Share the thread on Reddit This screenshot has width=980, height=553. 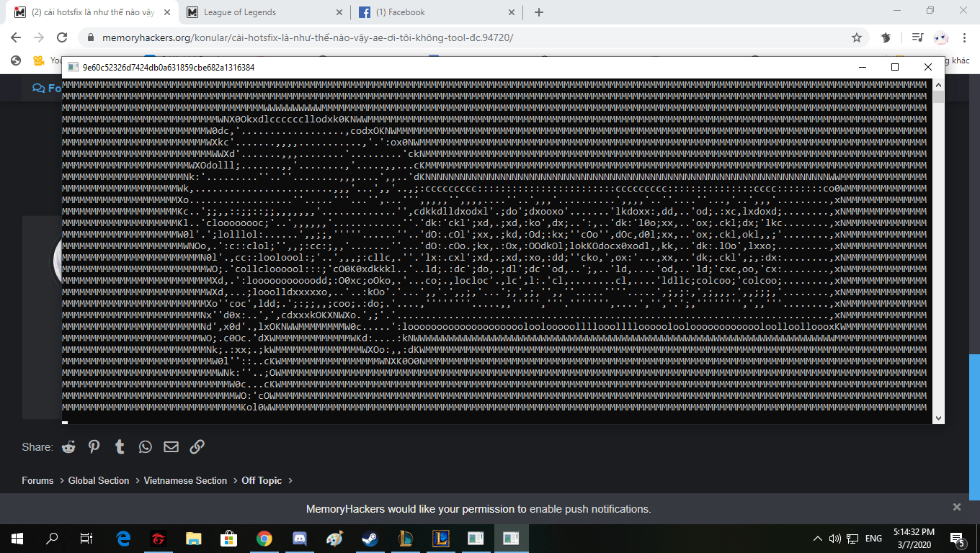tap(68, 447)
